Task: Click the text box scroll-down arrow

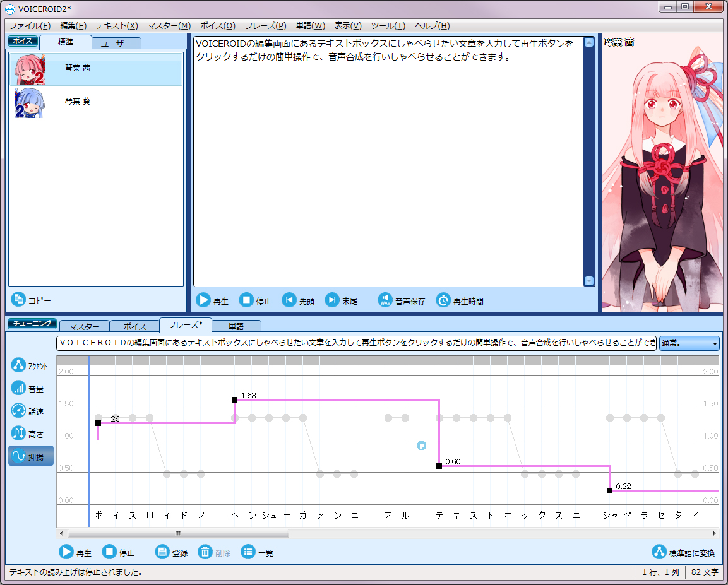Action: tap(589, 281)
